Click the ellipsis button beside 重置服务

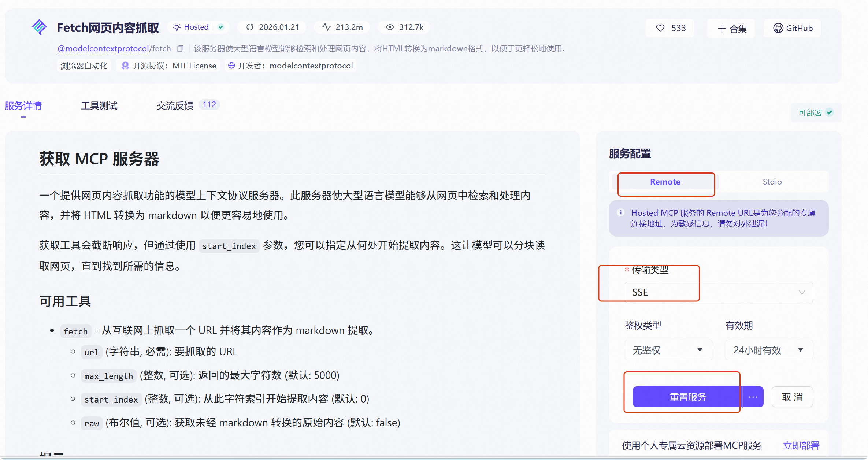click(753, 397)
